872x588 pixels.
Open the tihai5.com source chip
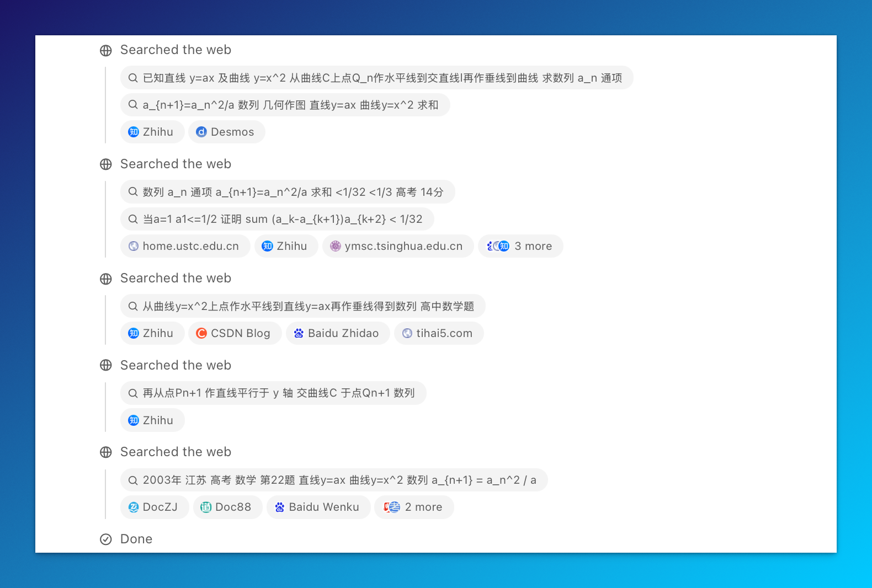pos(439,333)
